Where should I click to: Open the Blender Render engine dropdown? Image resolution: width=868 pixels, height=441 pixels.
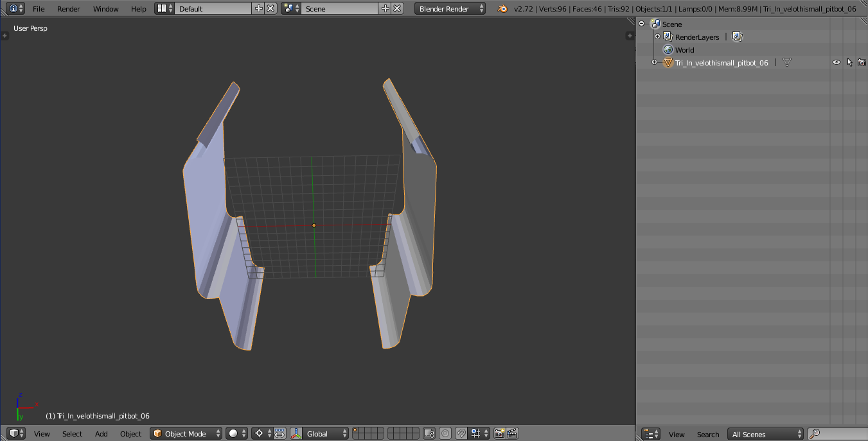tap(450, 8)
